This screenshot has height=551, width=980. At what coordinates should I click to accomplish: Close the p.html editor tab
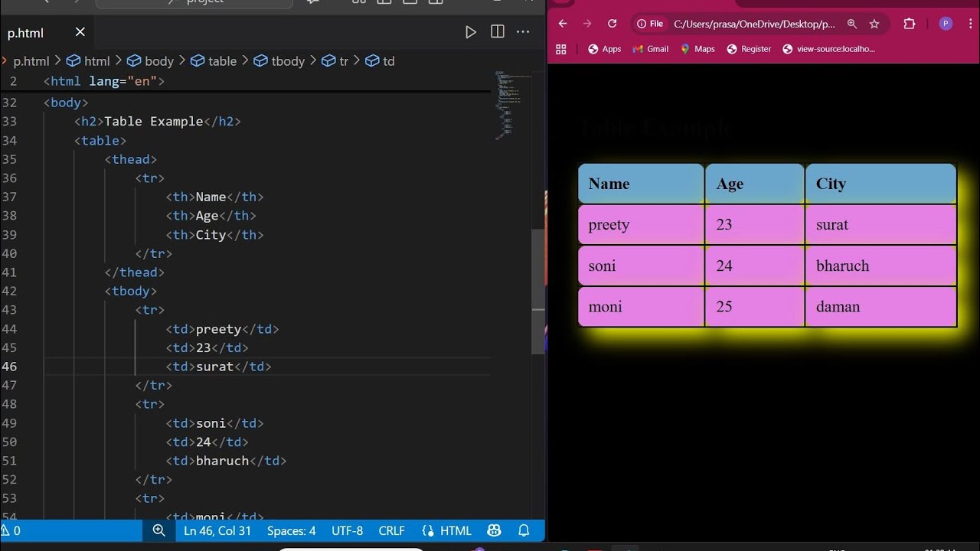pos(80,32)
